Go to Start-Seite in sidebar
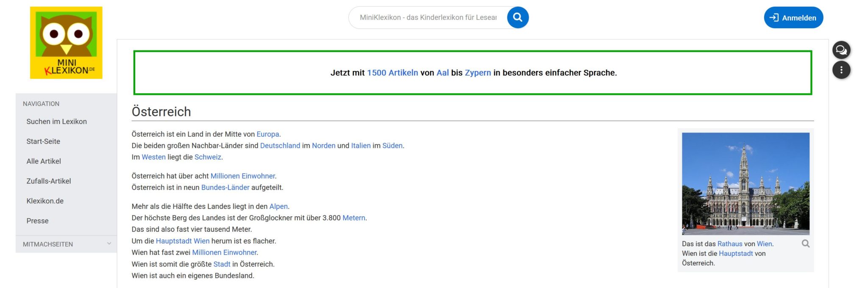This screenshot has height=288, width=868. coord(43,141)
